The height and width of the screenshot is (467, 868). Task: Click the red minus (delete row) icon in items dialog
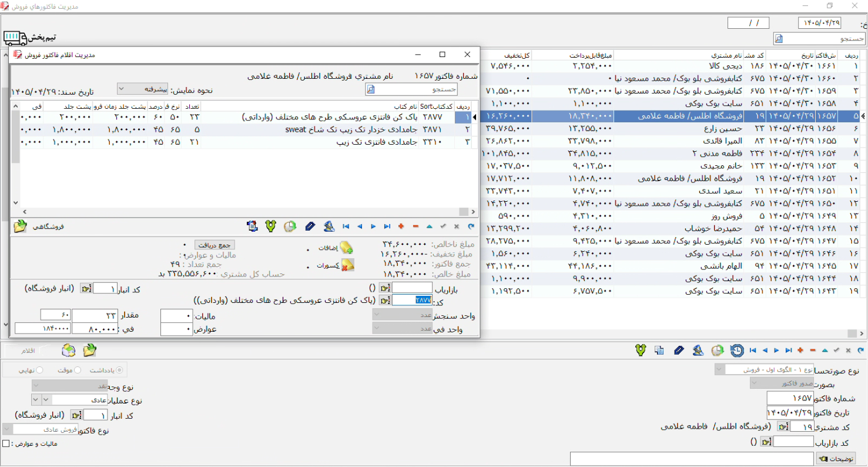tap(415, 226)
